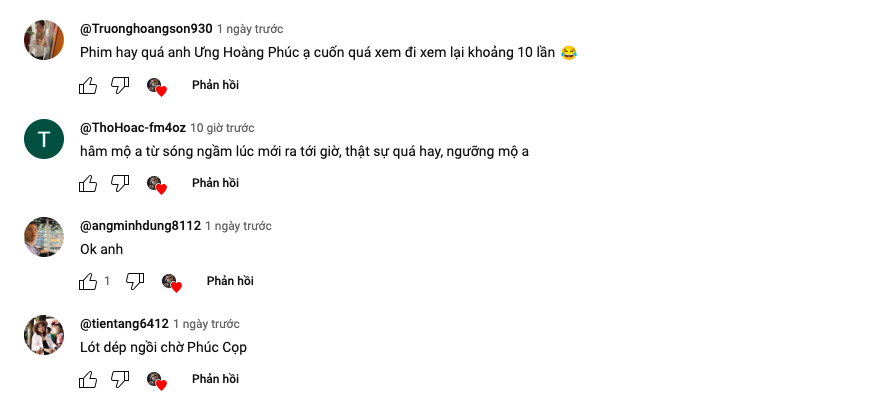Image resolution: width=872 pixels, height=406 pixels.
Task: Like the "Ok anh" comment
Action: point(88,282)
